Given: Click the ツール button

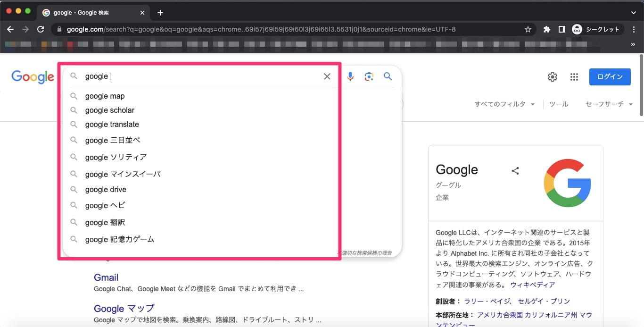Looking at the screenshot, I should click(559, 104).
